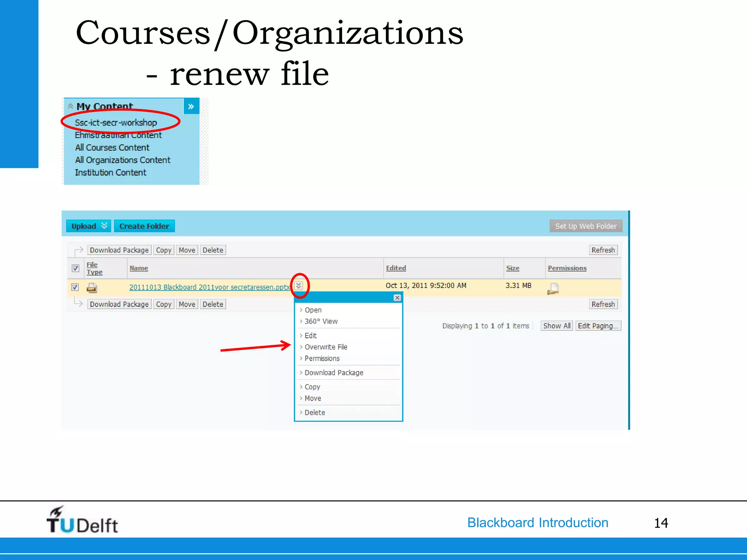Click bottom Refresh button
The width and height of the screenshot is (747, 560).
click(603, 304)
